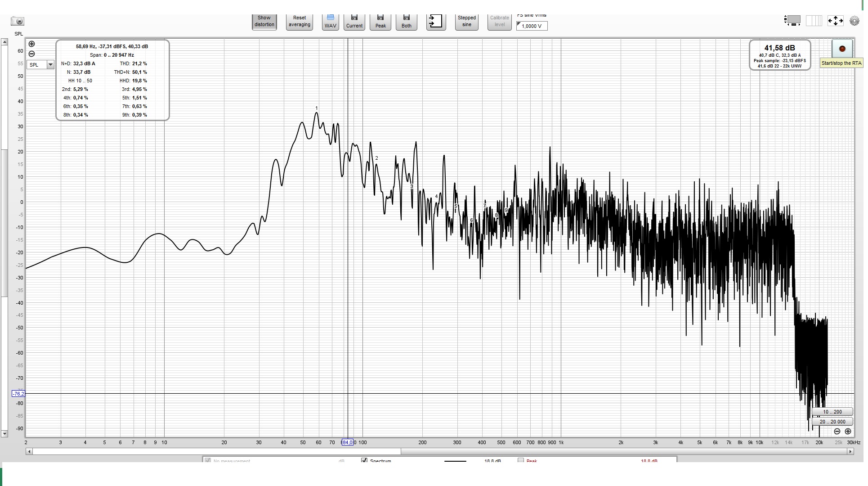Click the graph limits arrows icon
This screenshot has width=868, height=486.
[835, 21]
